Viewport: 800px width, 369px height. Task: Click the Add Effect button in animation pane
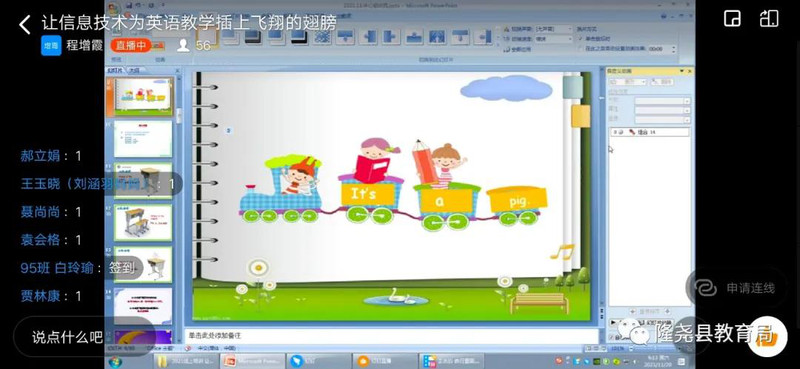627,82
